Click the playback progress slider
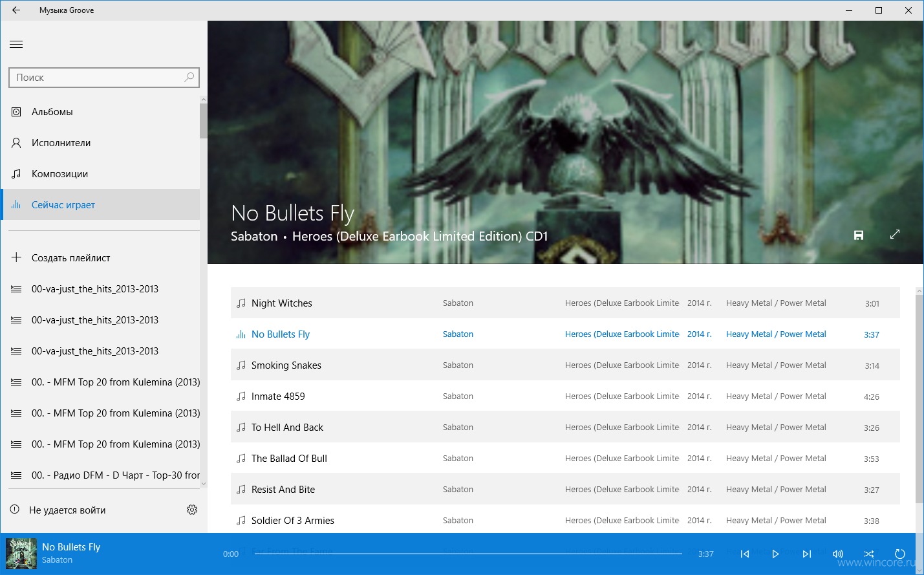This screenshot has height=575, width=924. click(468, 554)
